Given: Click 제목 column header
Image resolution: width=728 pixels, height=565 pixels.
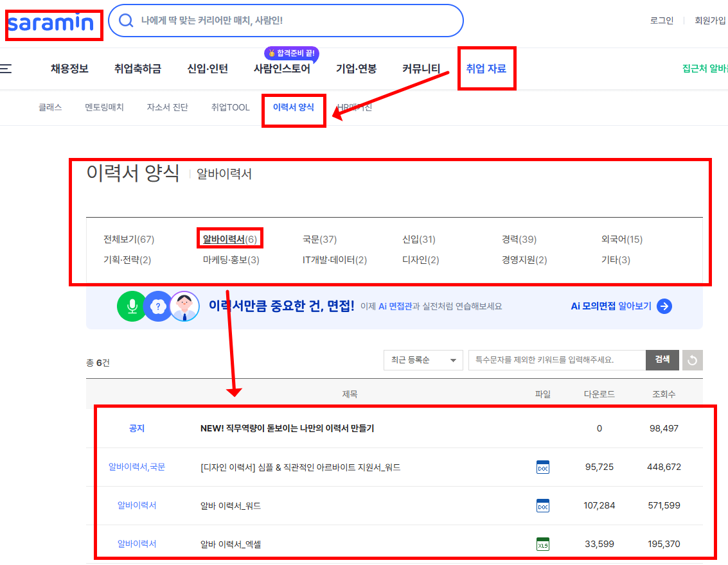Looking at the screenshot, I should coord(350,394).
